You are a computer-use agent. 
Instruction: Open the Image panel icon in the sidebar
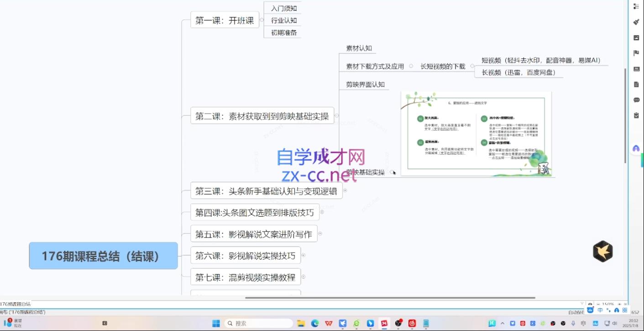pyautogui.click(x=636, y=38)
